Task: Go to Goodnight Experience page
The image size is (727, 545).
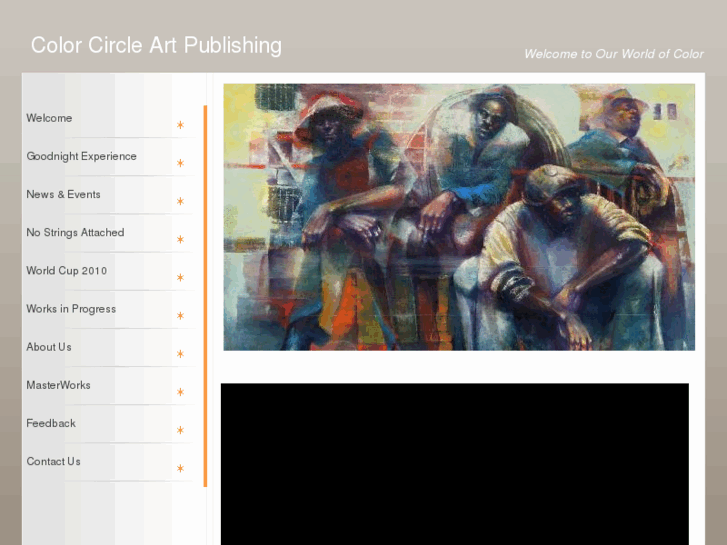Action: click(x=82, y=156)
